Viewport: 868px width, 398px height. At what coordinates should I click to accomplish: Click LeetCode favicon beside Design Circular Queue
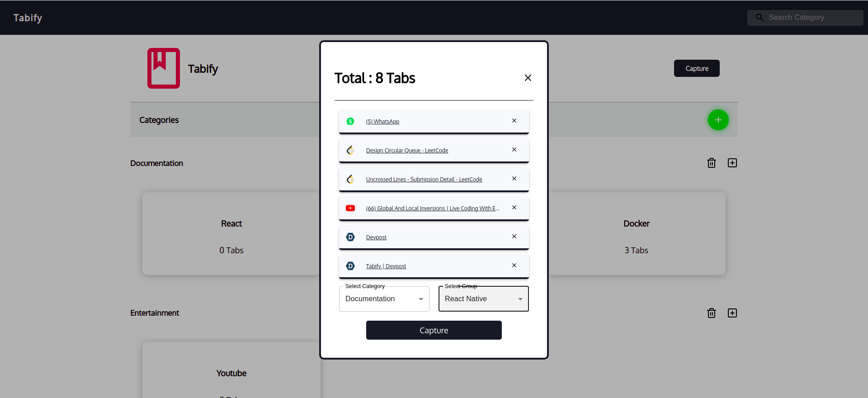[350, 150]
